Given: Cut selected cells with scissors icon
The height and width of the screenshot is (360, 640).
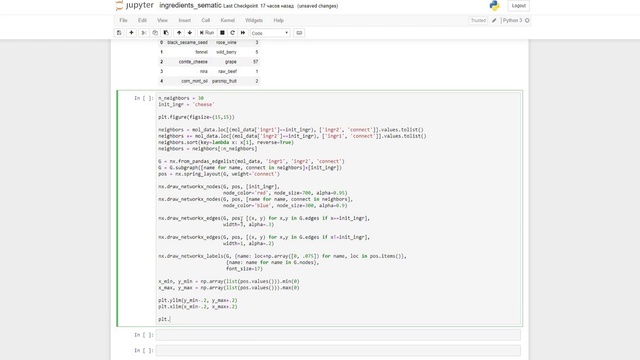Looking at the screenshot, I should 144,33.
